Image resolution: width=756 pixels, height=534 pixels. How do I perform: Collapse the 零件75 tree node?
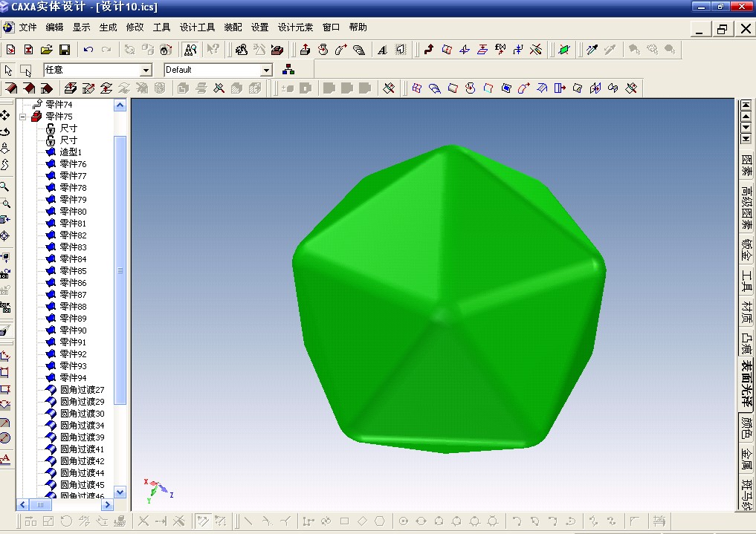point(22,117)
